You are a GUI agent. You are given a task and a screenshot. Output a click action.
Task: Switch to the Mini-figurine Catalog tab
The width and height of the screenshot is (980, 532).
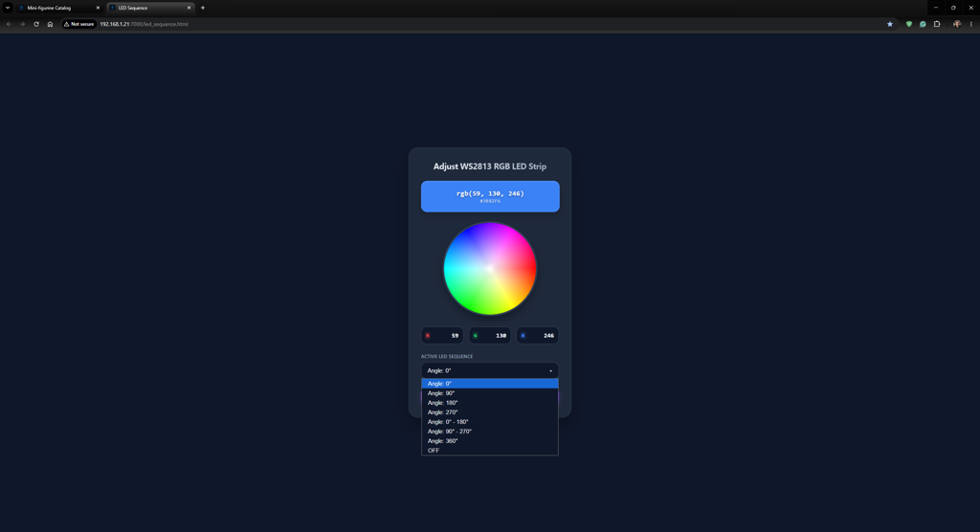(56, 8)
